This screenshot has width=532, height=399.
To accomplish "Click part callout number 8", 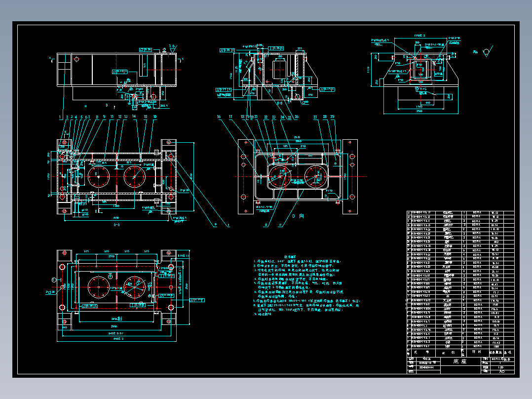I will point(97,117).
